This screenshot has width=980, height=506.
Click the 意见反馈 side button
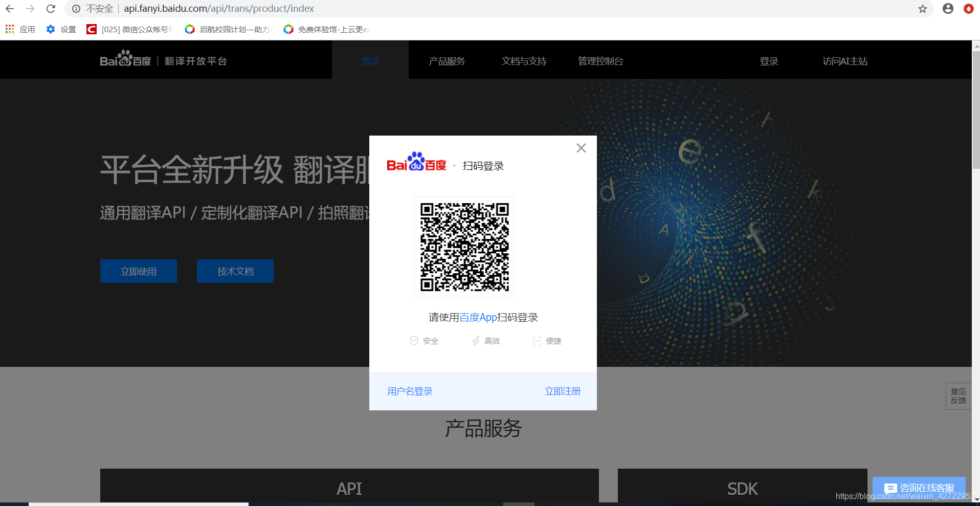(x=959, y=396)
